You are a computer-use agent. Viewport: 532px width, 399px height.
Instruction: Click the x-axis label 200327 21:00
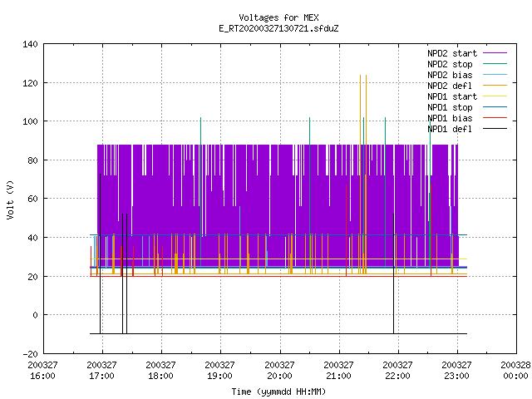tap(338, 371)
